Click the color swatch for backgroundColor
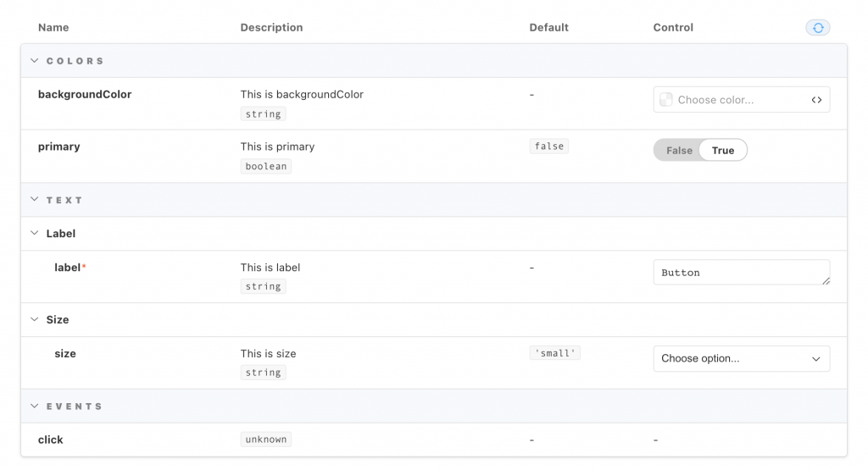Viewport: 868px width, 470px height. (666, 100)
